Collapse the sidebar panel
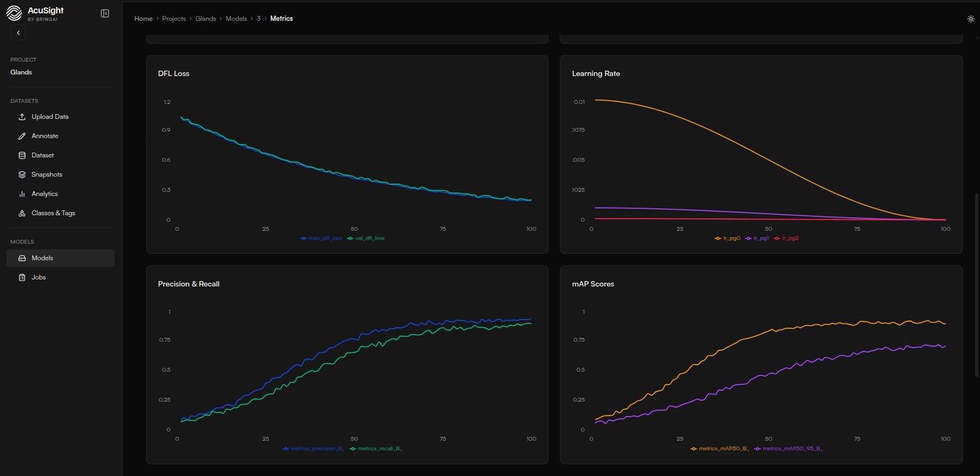Screen dimensions: 980x476 click(x=105, y=13)
